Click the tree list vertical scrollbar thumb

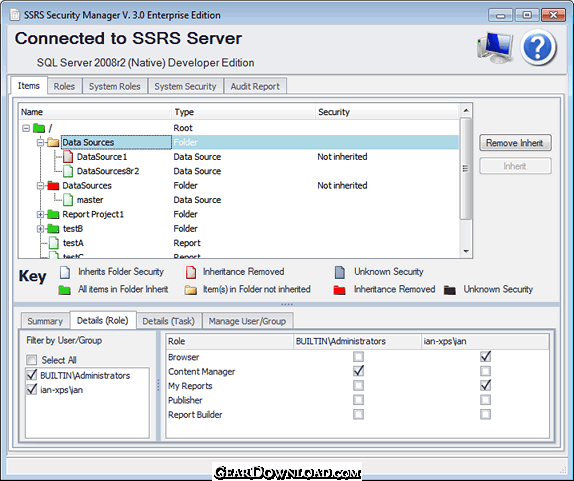(466, 168)
